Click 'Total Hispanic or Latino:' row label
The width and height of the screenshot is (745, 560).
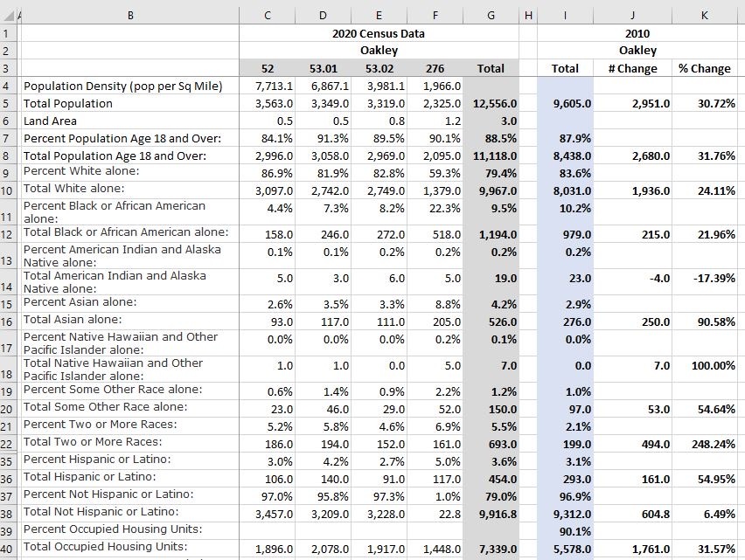pyautogui.click(x=90, y=476)
